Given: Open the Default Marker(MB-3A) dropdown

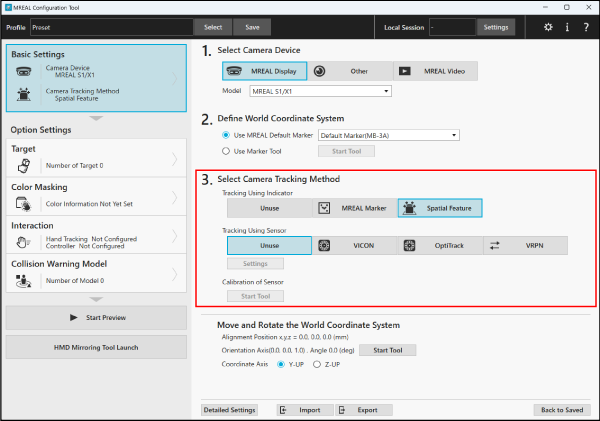Looking at the screenshot, I should click(x=389, y=135).
